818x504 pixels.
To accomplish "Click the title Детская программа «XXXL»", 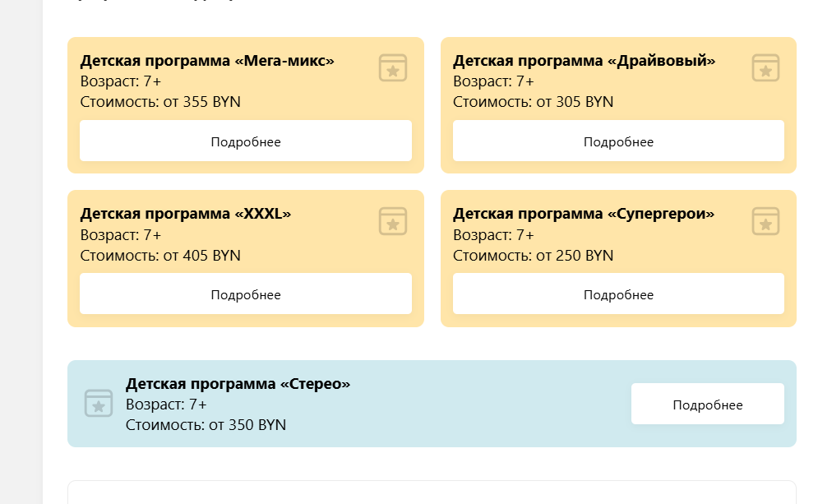I will tap(186, 214).
